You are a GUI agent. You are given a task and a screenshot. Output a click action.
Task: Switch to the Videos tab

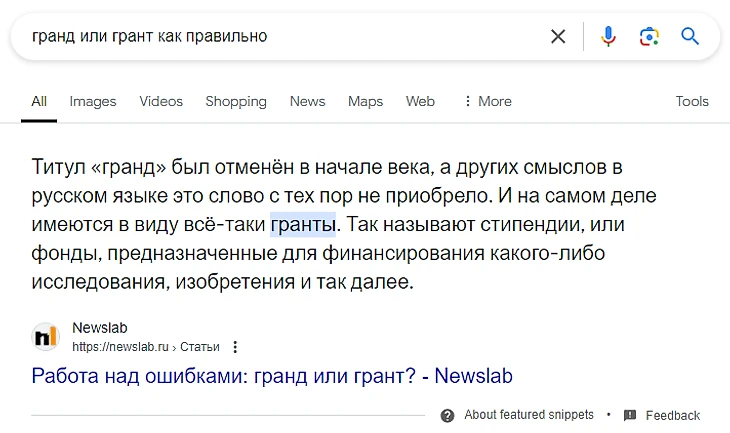coord(161,101)
